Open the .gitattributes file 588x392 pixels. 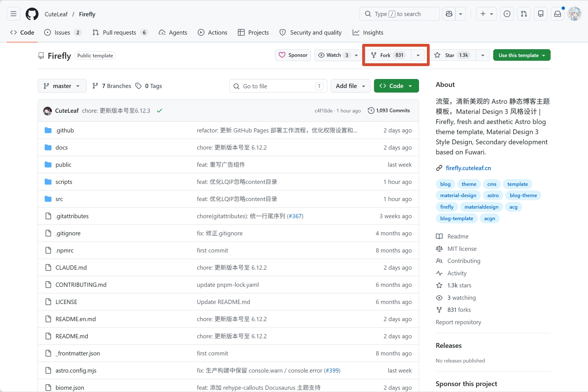coord(72,216)
